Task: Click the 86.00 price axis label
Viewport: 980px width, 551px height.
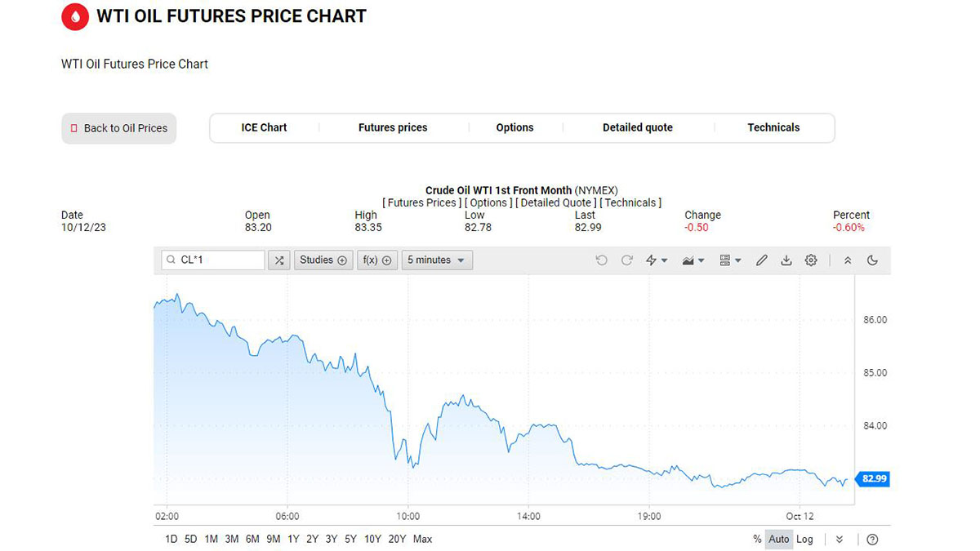Action: click(x=875, y=320)
